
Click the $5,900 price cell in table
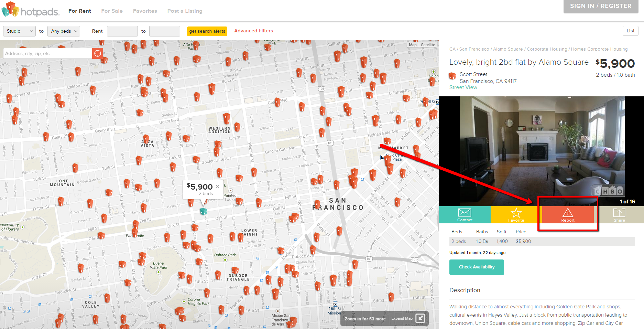tap(523, 241)
